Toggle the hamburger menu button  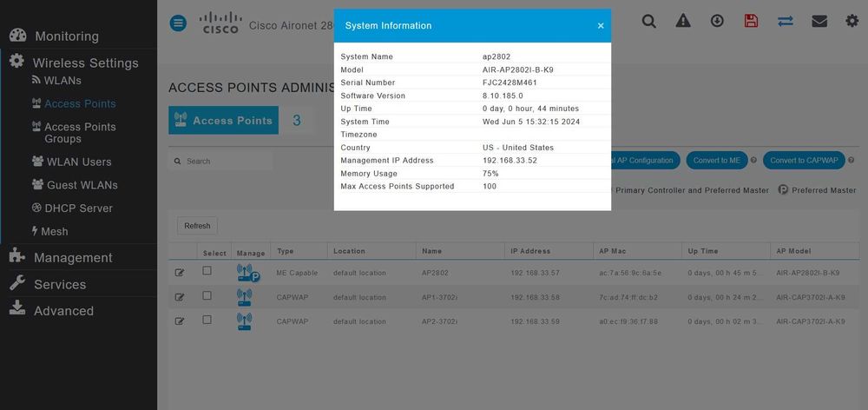point(178,23)
